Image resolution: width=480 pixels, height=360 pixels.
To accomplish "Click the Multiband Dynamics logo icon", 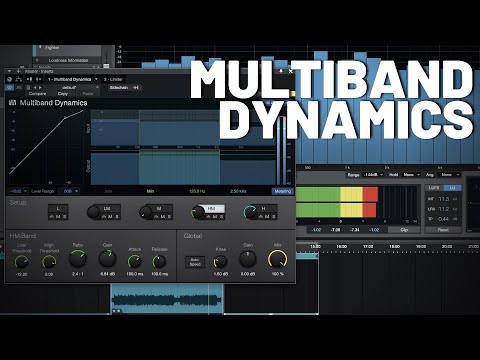I will click(12, 103).
